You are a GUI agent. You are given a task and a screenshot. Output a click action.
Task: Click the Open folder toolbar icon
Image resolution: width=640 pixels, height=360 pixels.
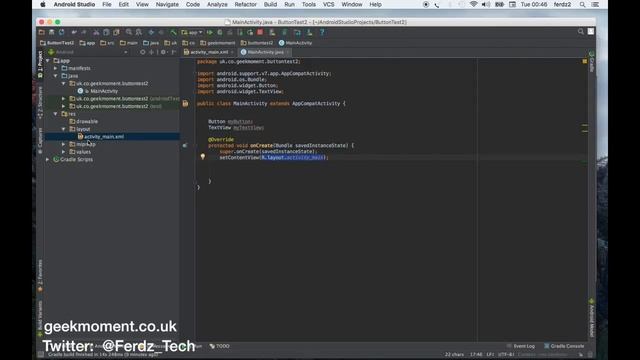(x=42, y=32)
